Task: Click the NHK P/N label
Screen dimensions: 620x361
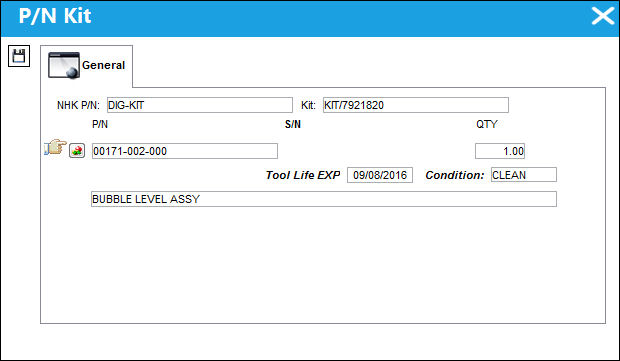Action: [78, 105]
